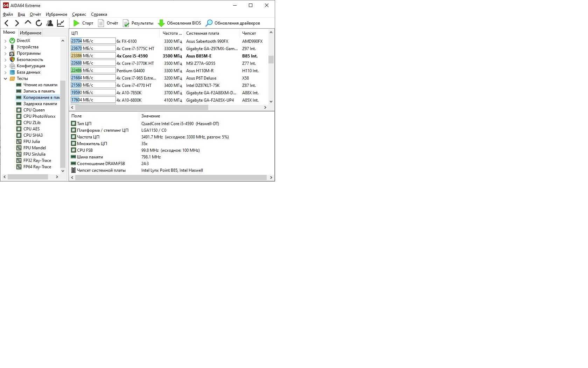Open the Отчёт menu in menu bar

[x=35, y=14]
